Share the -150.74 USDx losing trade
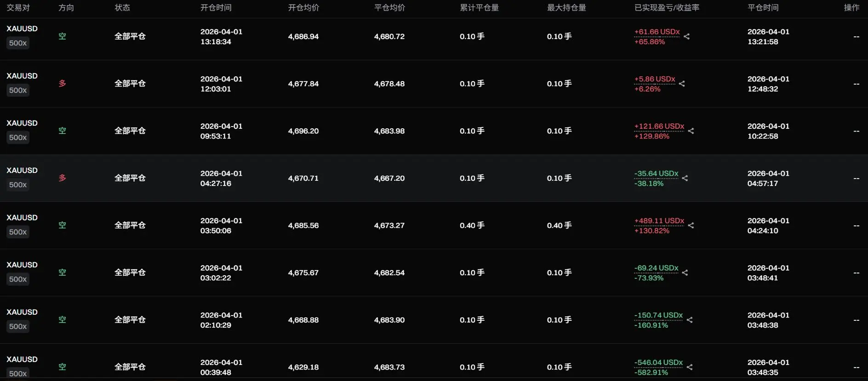 (x=689, y=320)
